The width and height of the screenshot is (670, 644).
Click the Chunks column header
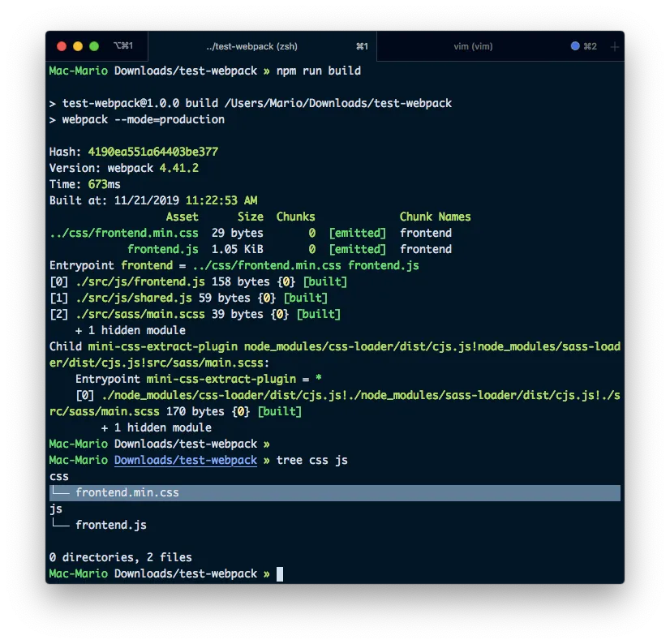[x=296, y=217]
